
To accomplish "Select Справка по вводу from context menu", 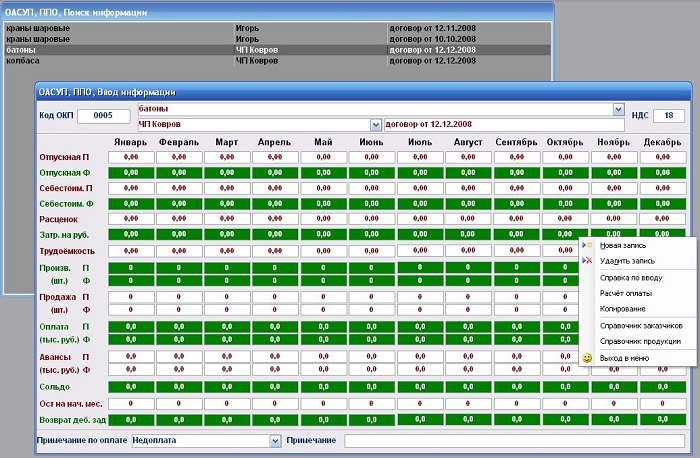I will coord(626,277).
